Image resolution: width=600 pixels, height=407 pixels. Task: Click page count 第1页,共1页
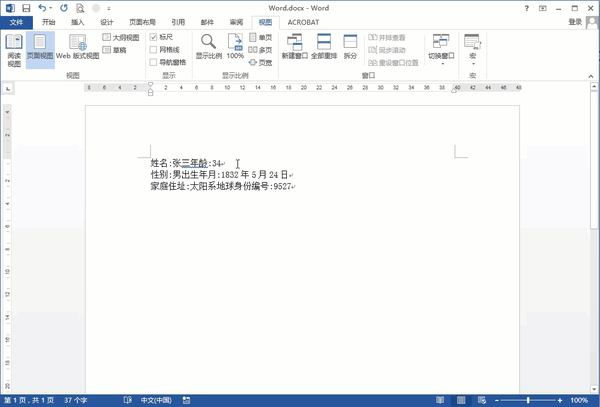pyautogui.click(x=29, y=400)
